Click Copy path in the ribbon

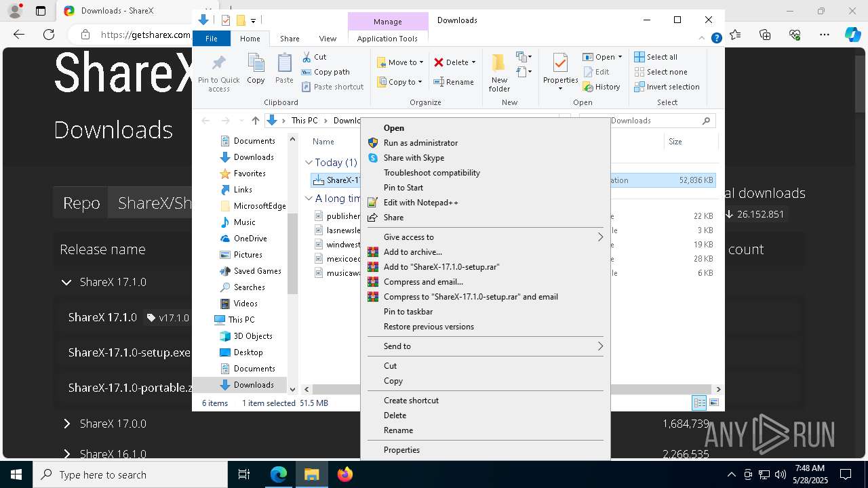(x=325, y=72)
